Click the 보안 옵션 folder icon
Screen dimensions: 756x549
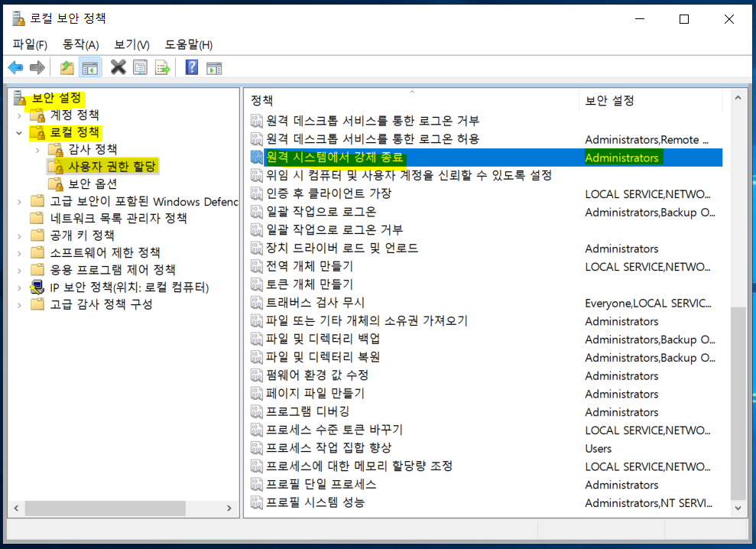coord(56,184)
